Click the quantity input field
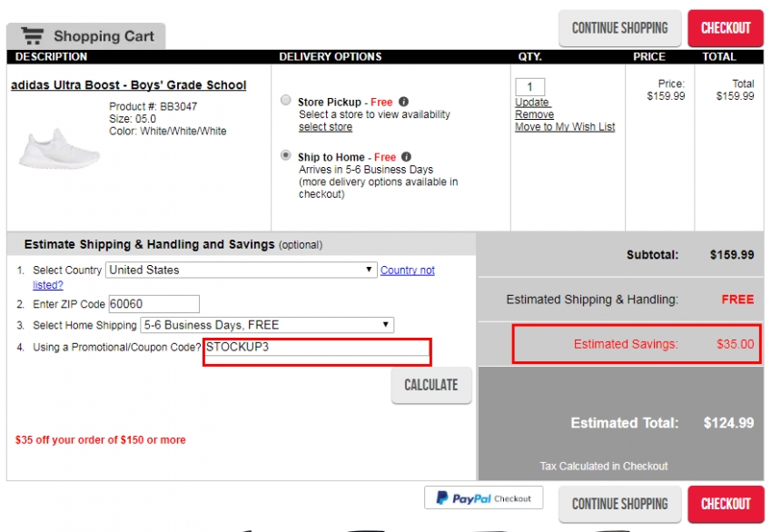This screenshot has height=532, width=781. coord(530,86)
